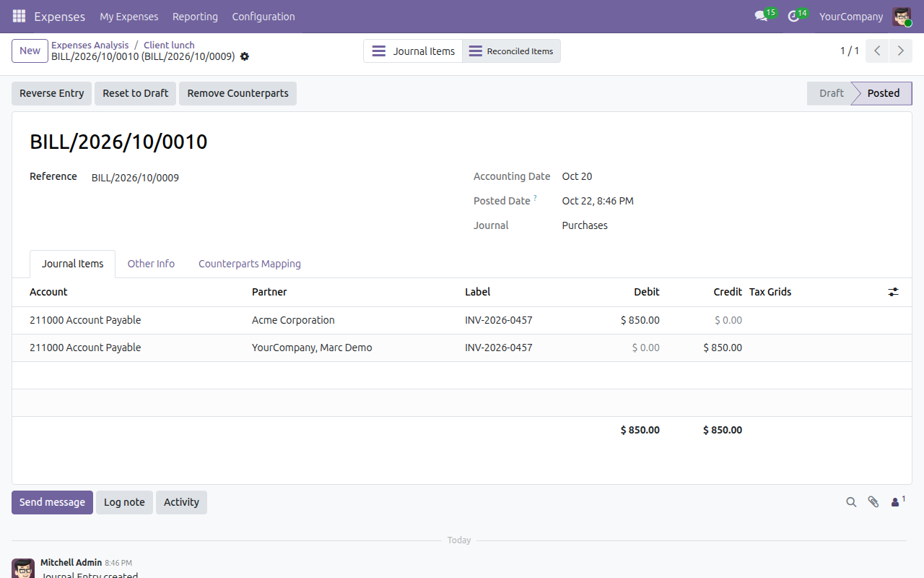Image resolution: width=924 pixels, height=578 pixels.
Task: Click the Reference value BILL/2026/10/0009
Action: pos(135,178)
